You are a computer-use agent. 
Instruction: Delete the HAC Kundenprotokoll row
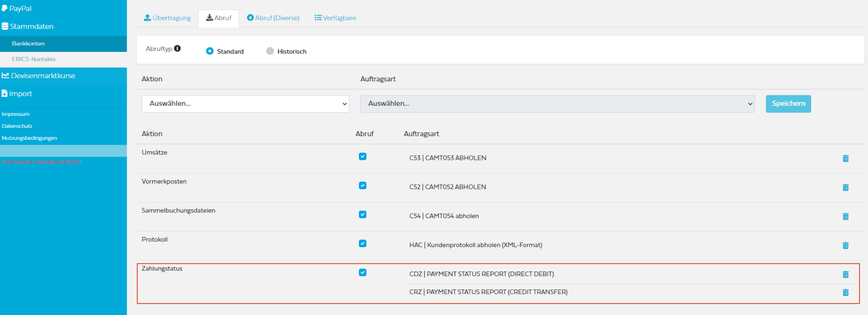pyautogui.click(x=845, y=245)
